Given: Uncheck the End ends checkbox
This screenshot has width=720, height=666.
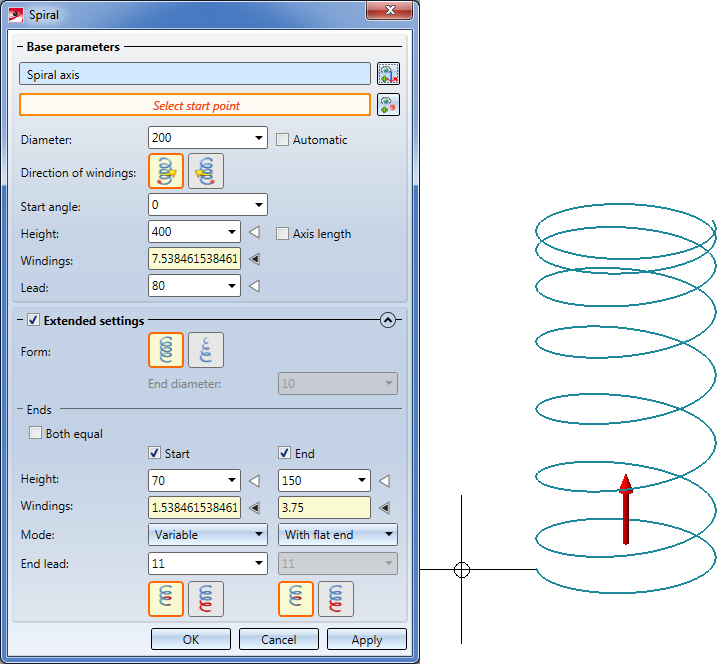Looking at the screenshot, I should (x=284, y=453).
